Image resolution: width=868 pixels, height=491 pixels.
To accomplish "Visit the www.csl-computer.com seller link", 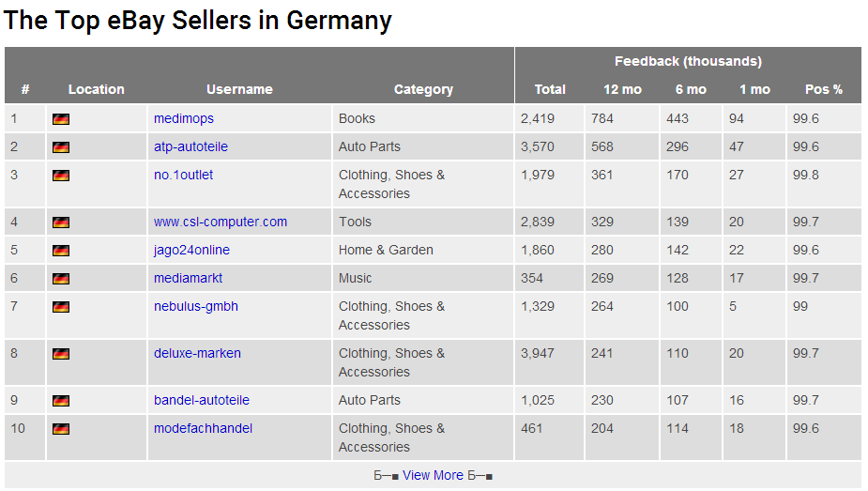I will tap(221, 222).
